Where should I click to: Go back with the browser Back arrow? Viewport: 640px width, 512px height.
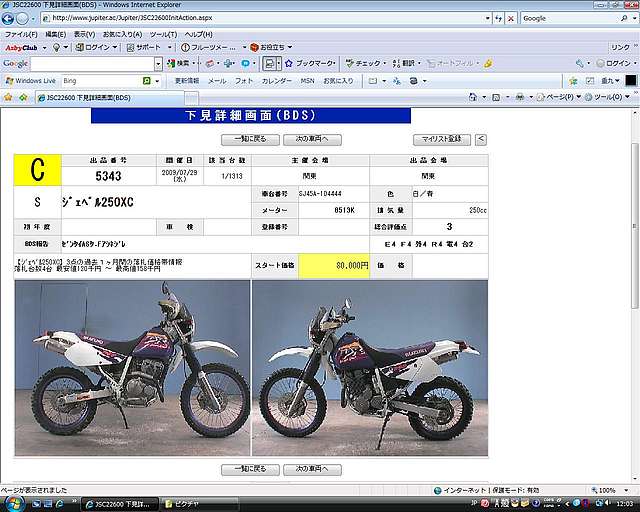tap(7, 18)
